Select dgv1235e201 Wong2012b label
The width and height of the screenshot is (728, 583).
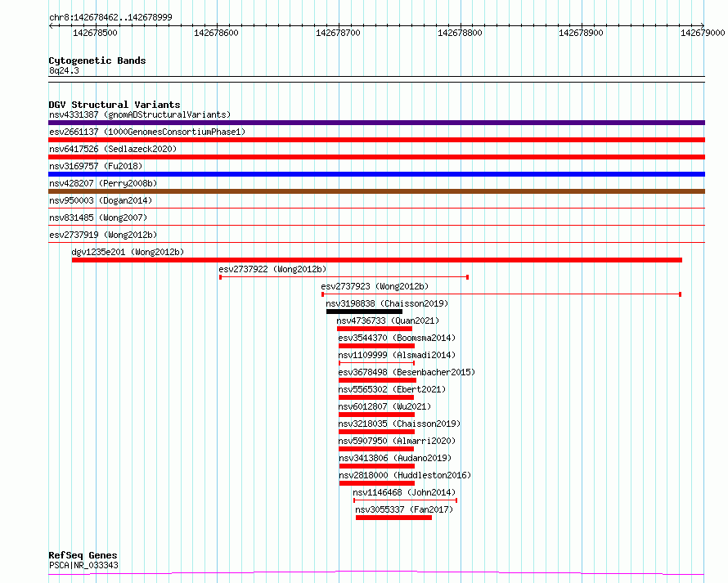tap(128, 252)
